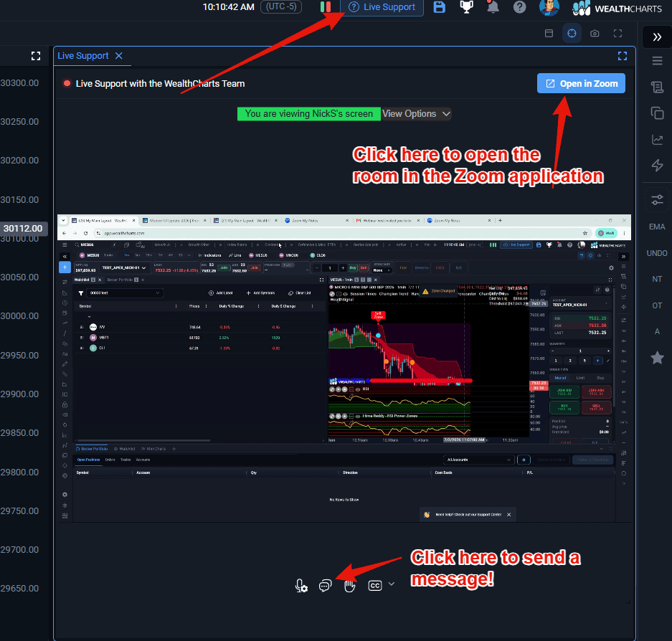Screen dimensions: 672x641
Task: Open the chart line icon in right sidebar
Action: pos(657,139)
